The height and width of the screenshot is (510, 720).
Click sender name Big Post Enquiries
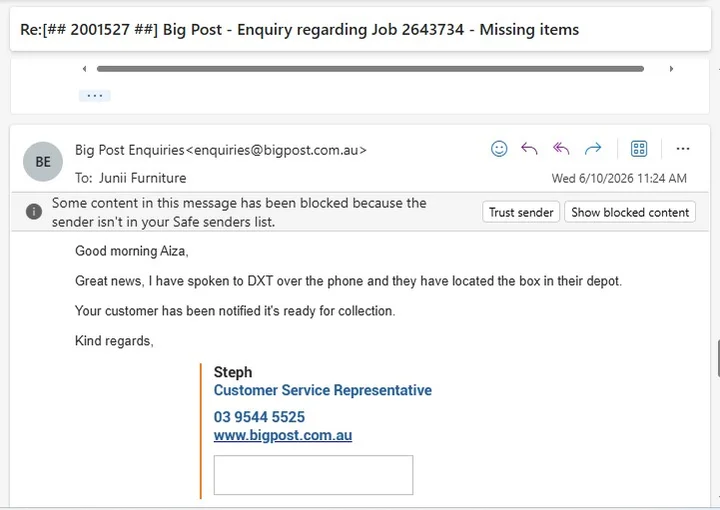click(x=129, y=150)
